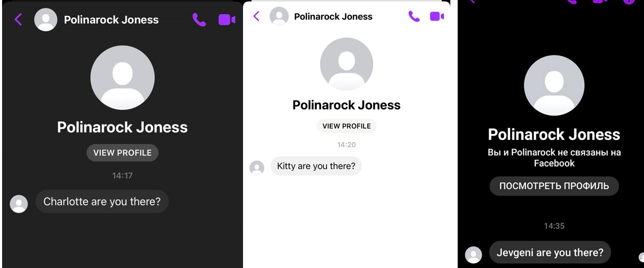The width and height of the screenshot is (644, 268).
Task: Select large profile picture above Russian text
Action: pos(554,85)
